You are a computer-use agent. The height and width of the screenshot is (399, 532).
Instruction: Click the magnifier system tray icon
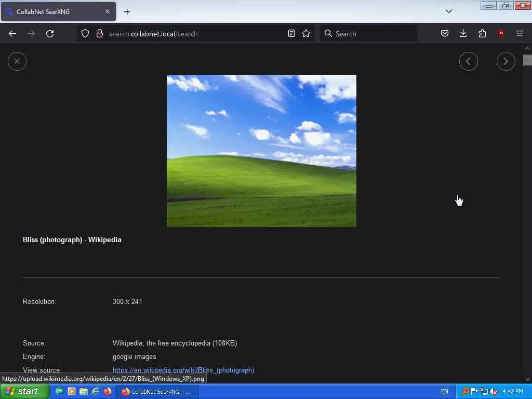pyautogui.click(x=465, y=391)
